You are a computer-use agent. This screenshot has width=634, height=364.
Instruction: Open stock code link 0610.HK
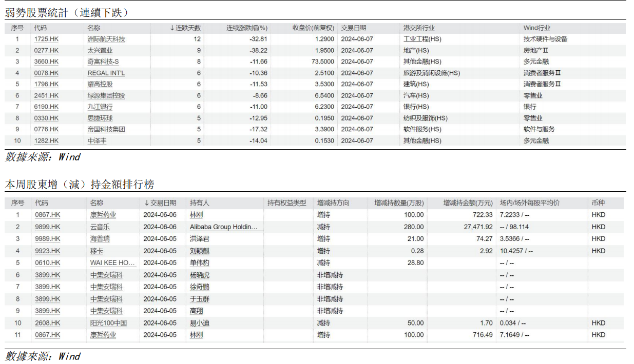click(48, 263)
